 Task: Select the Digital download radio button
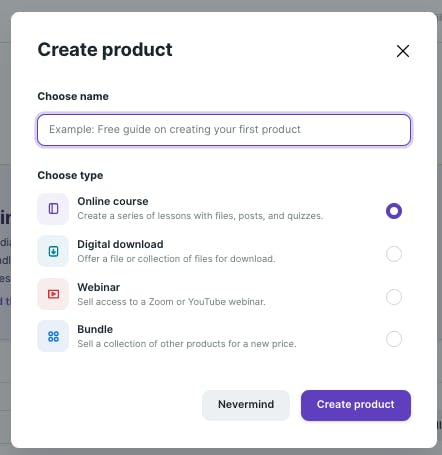394,254
